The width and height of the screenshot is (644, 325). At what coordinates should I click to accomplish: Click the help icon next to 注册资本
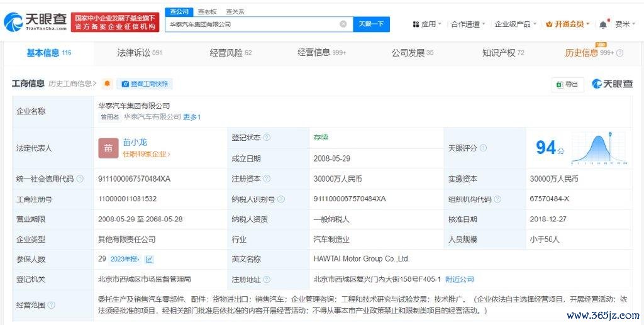click(x=267, y=179)
